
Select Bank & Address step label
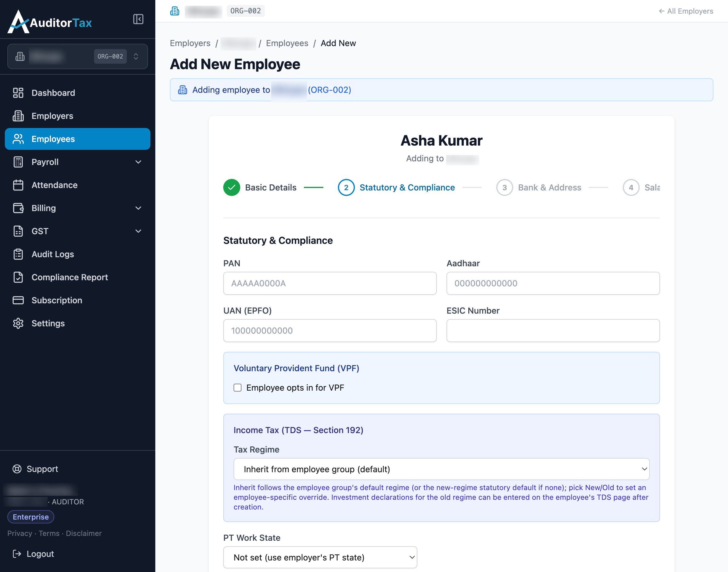point(550,187)
